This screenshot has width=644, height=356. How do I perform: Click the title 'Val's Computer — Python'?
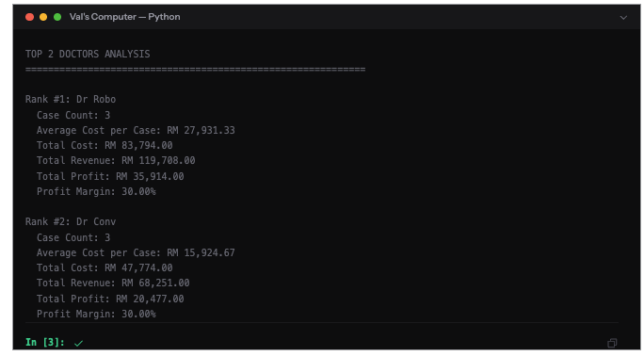pyautogui.click(x=124, y=17)
